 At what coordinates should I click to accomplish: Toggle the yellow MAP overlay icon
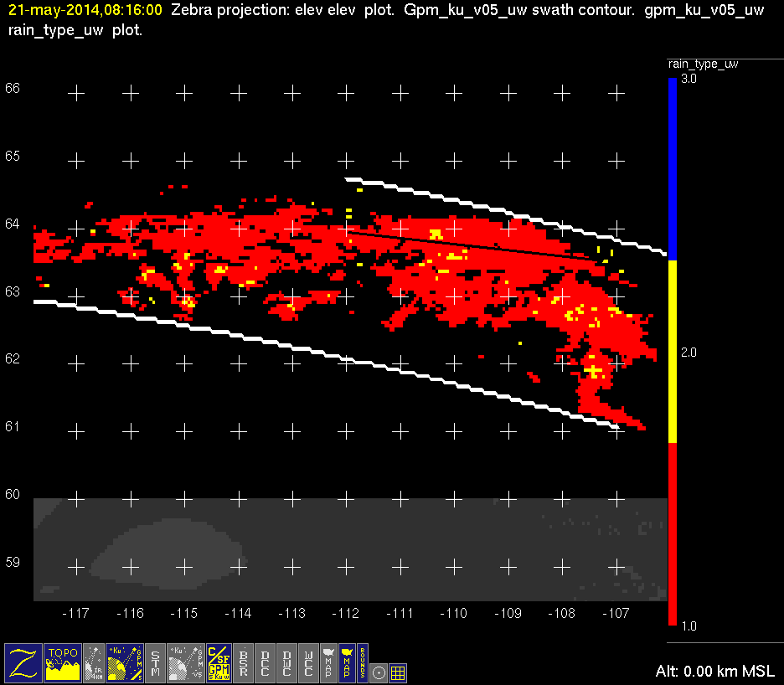[346, 662]
